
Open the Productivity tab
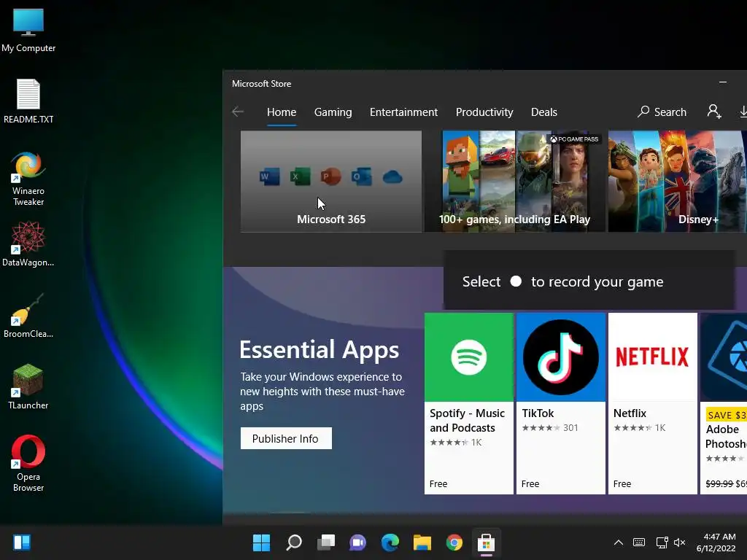point(484,112)
